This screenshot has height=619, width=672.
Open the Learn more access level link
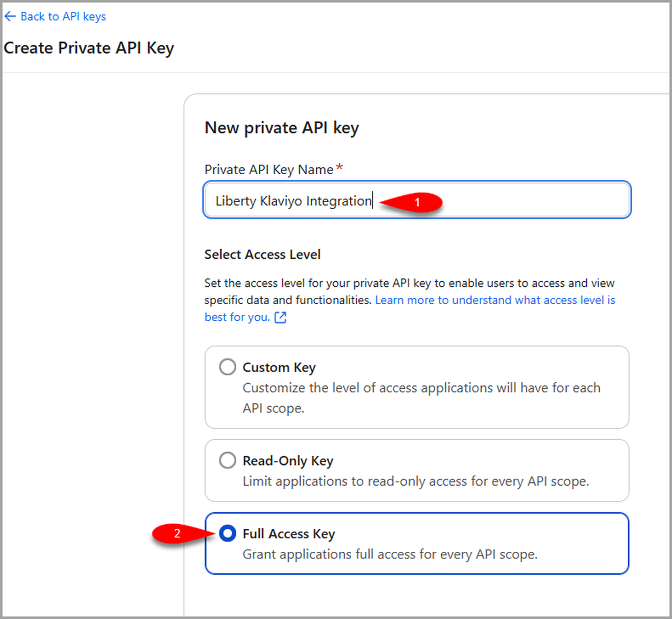495,300
